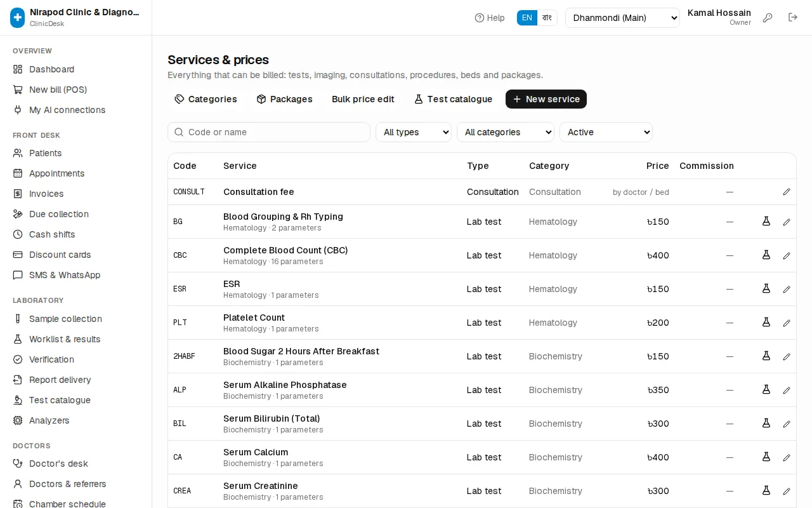
Task: Open the All types filter
Action: (x=414, y=132)
